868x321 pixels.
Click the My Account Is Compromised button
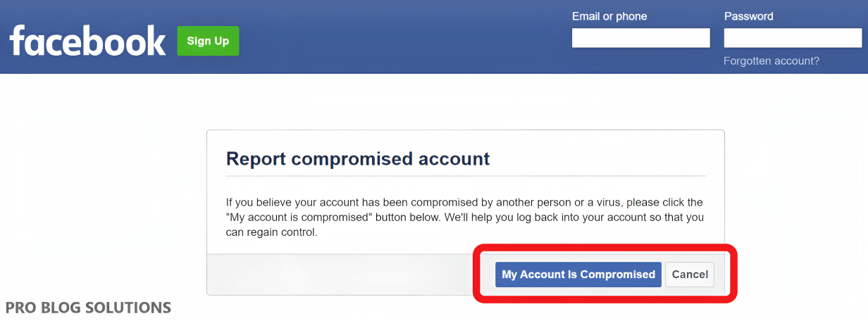pos(578,275)
